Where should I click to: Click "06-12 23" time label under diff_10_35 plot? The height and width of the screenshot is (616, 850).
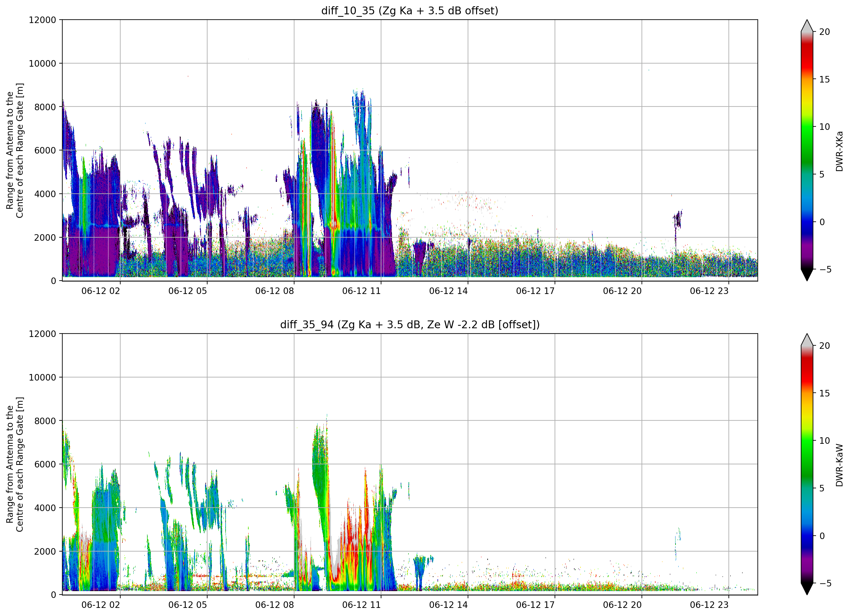pyautogui.click(x=709, y=291)
